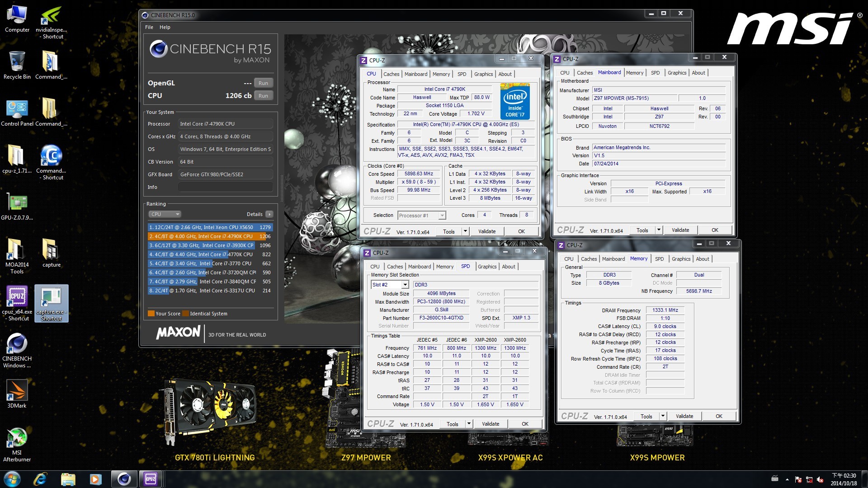Select Xeon X5650 ranking row

(210, 227)
